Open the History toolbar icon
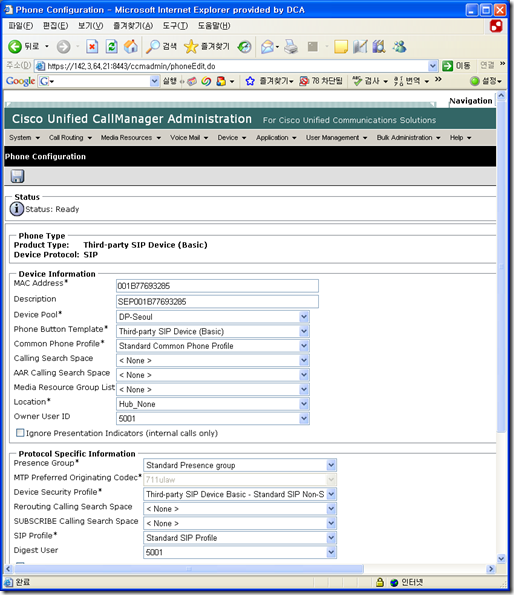Screen dimensions: 514x595 coord(244,47)
